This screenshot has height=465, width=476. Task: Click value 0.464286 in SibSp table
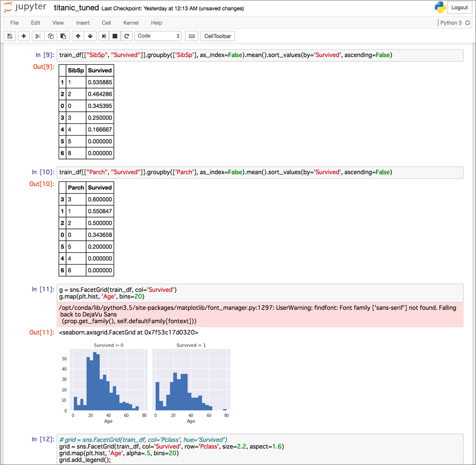tap(100, 94)
